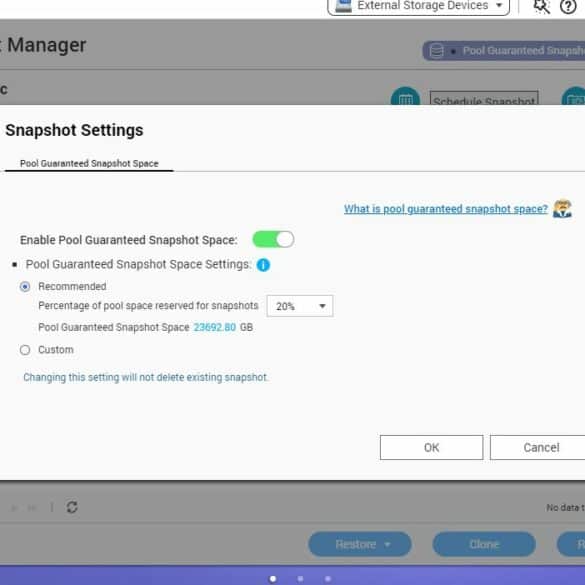Open the External Storage Devices dropdown

tap(418, 6)
